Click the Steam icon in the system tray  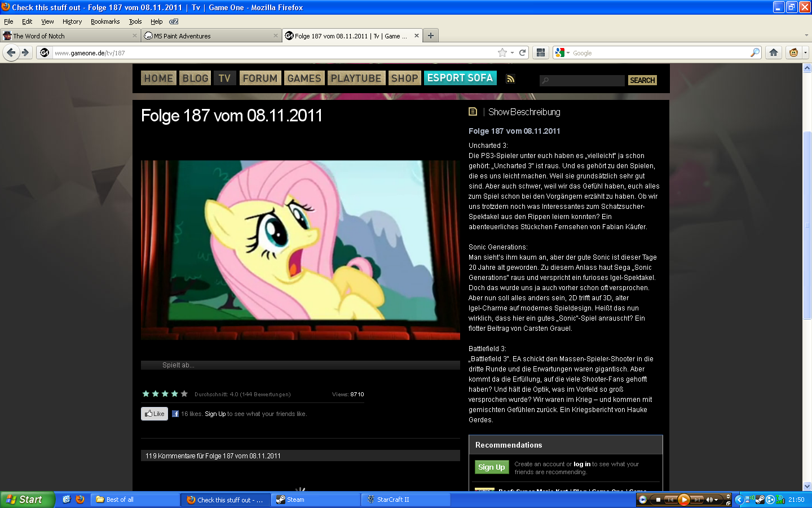760,500
